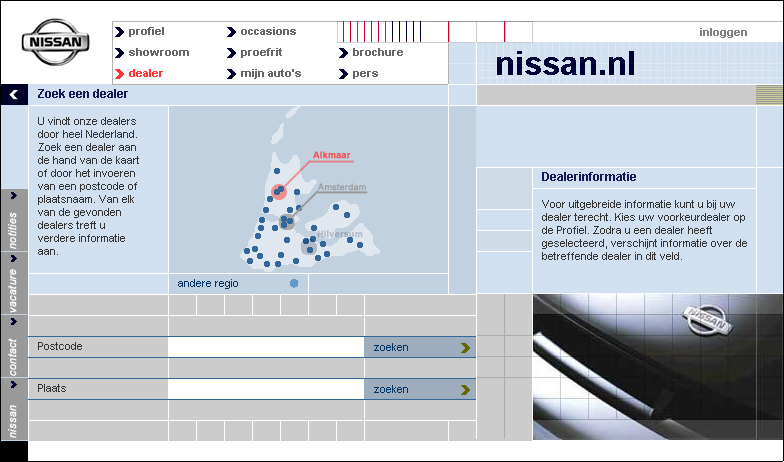Click the grey Hilversum marker on the map
Screen dimensions: 784x462
[308, 247]
